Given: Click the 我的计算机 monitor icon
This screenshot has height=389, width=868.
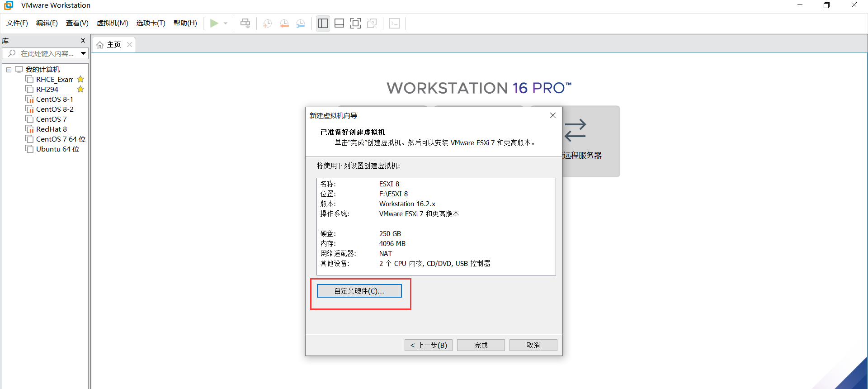Looking at the screenshot, I should tap(19, 70).
